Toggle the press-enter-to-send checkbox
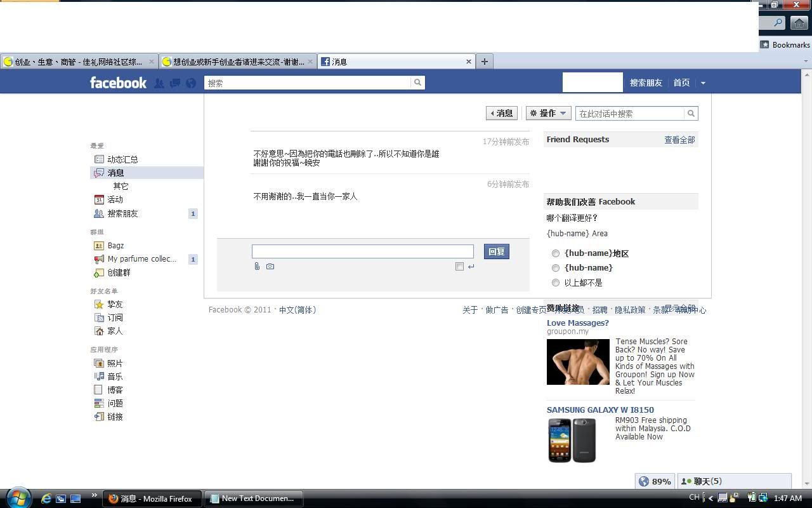812x508 pixels. coord(459,267)
